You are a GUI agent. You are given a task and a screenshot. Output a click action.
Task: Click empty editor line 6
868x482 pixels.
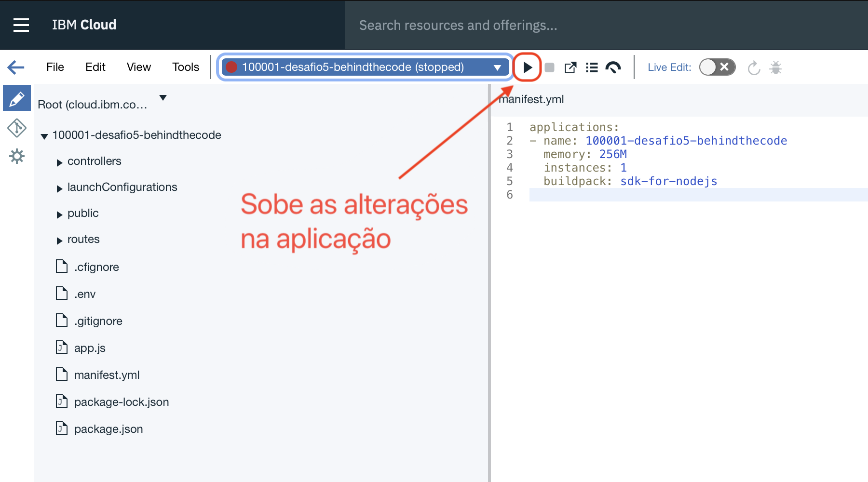point(698,195)
